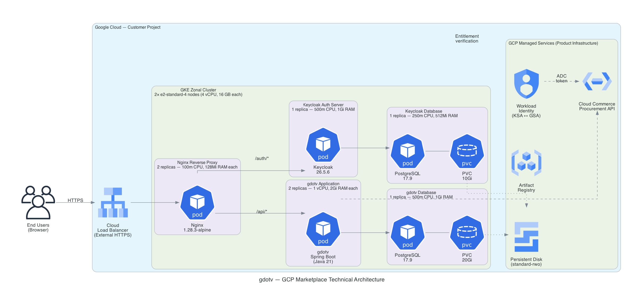Click the ADC token arrow label
Viewport: 644px width, 304px height.
click(x=561, y=79)
